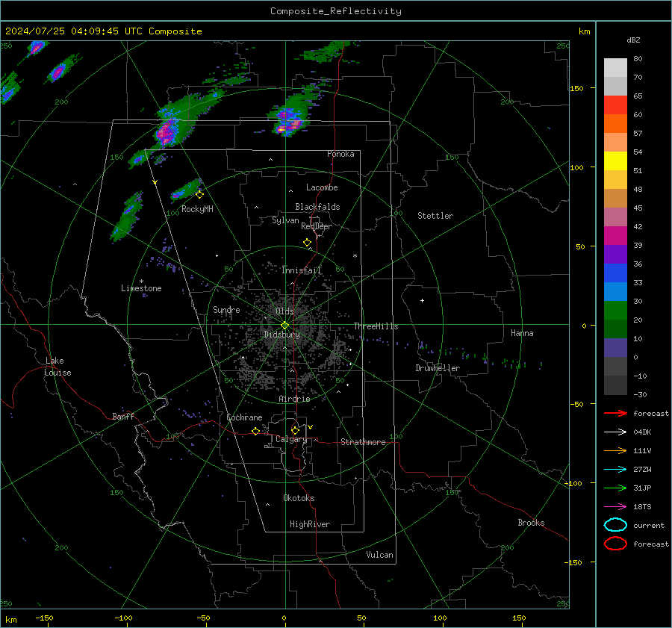672x628 pixels.
Task: Click the Hanna city label
Action: coord(522,333)
